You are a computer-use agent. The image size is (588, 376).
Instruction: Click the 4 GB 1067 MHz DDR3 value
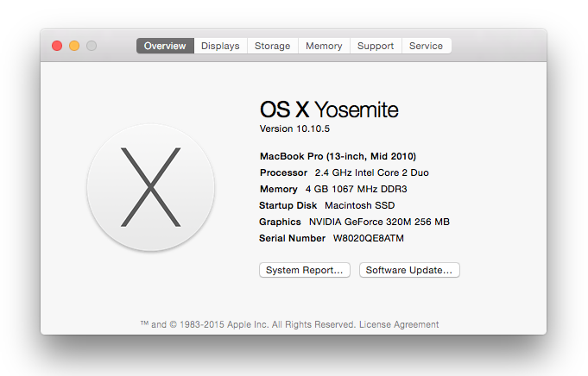click(x=357, y=189)
